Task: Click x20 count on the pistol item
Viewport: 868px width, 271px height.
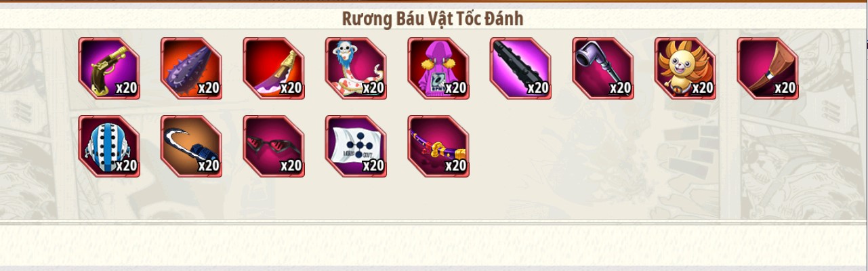Action: pyautogui.click(x=126, y=88)
